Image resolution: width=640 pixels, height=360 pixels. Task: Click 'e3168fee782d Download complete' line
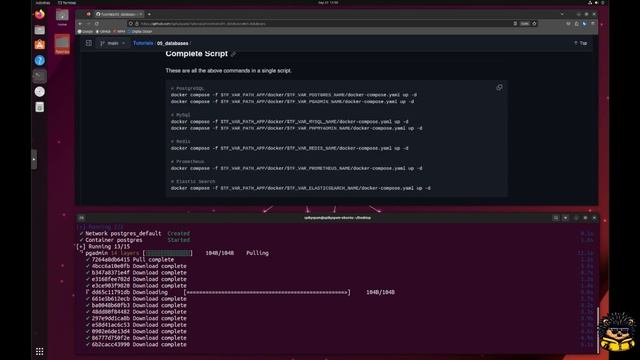(x=136, y=279)
